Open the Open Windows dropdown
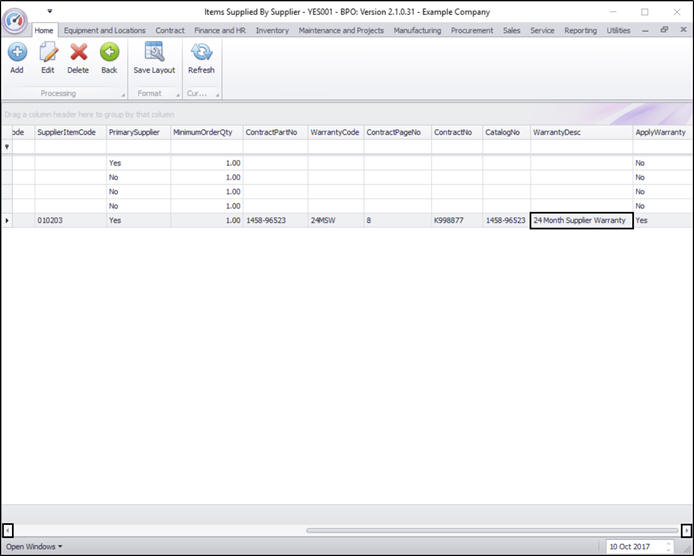The width and height of the screenshot is (694, 556). 34,547
